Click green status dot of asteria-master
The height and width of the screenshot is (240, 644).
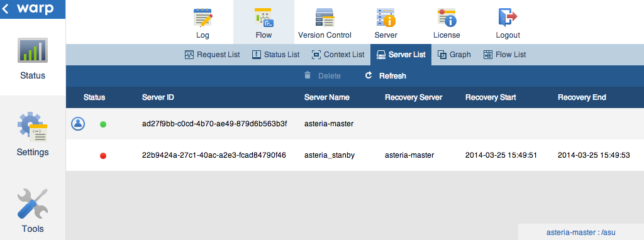[103, 124]
